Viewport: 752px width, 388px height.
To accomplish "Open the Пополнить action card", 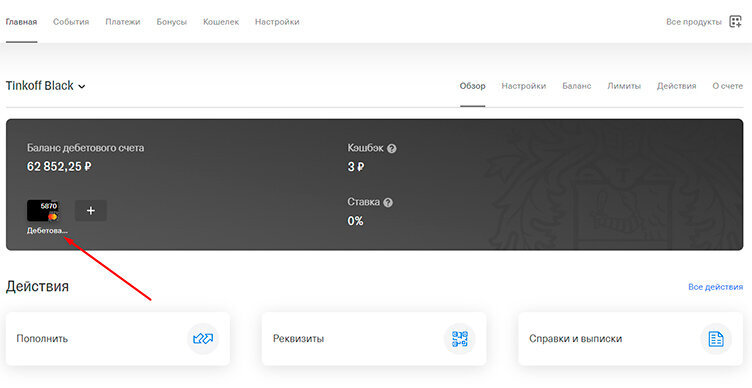I will (118, 339).
